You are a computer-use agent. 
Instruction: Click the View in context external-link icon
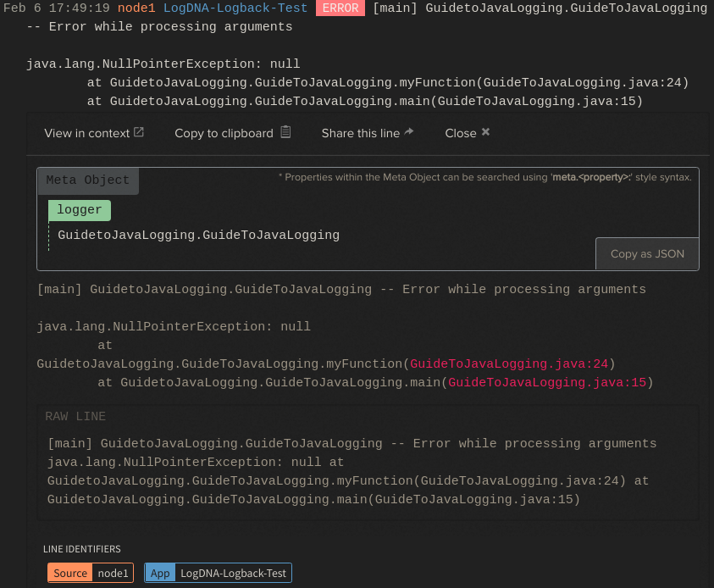click(x=139, y=132)
